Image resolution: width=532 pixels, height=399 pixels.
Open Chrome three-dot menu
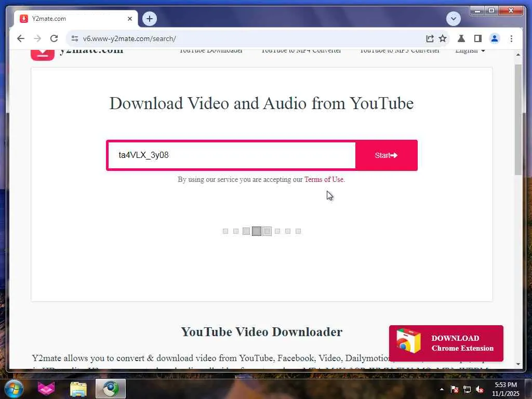click(x=511, y=38)
